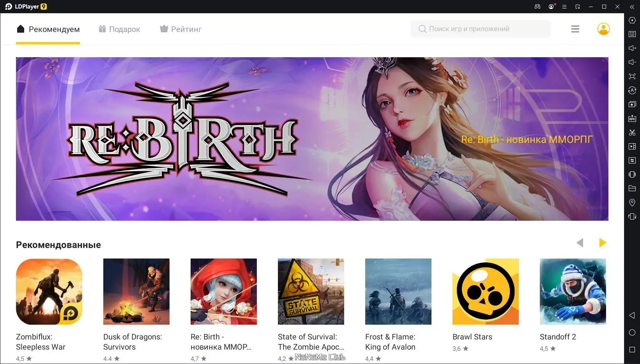Click the 3,6 star rating under Brawl Stars

coord(460,349)
